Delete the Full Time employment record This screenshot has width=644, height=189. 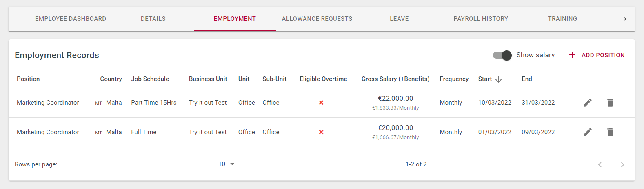[x=610, y=132]
